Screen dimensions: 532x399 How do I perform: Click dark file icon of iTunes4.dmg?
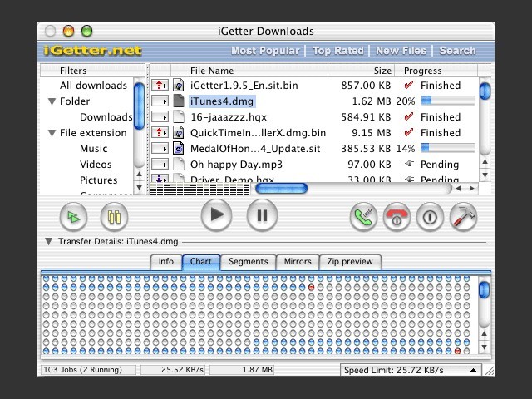point(179,101)
